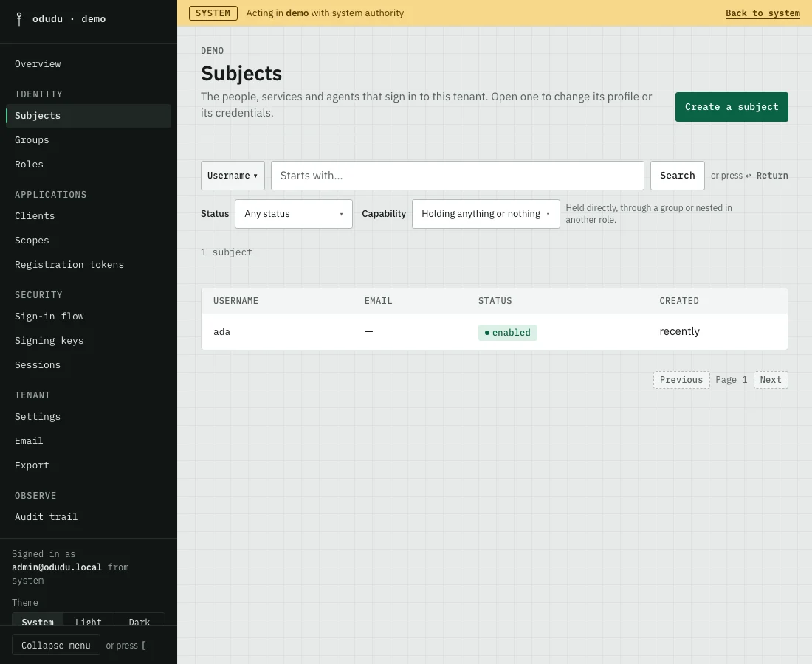Click the 1 subject count text
The image size is (812, 664).
[227, 252]
